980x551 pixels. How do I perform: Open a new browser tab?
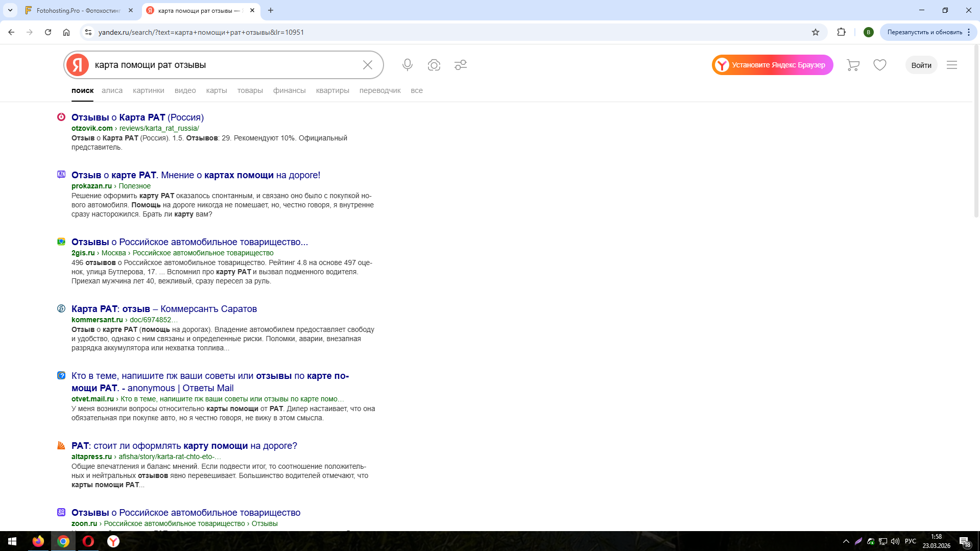[x=271, y=10]
